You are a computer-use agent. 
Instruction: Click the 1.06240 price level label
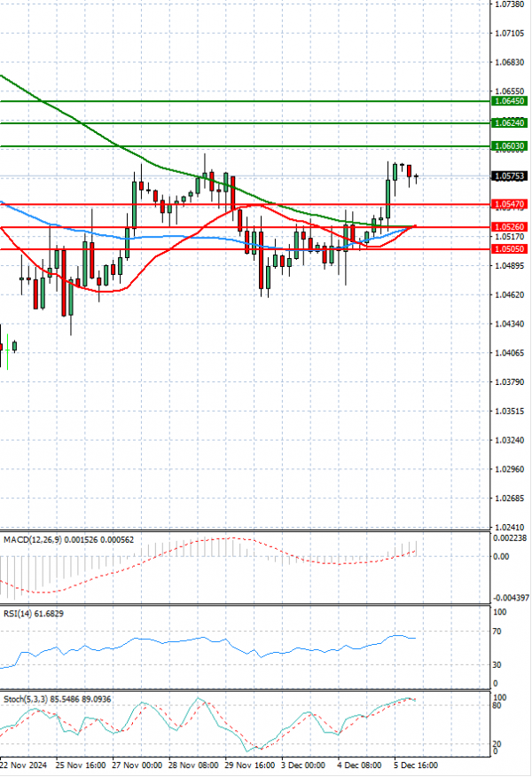[509, 123]
